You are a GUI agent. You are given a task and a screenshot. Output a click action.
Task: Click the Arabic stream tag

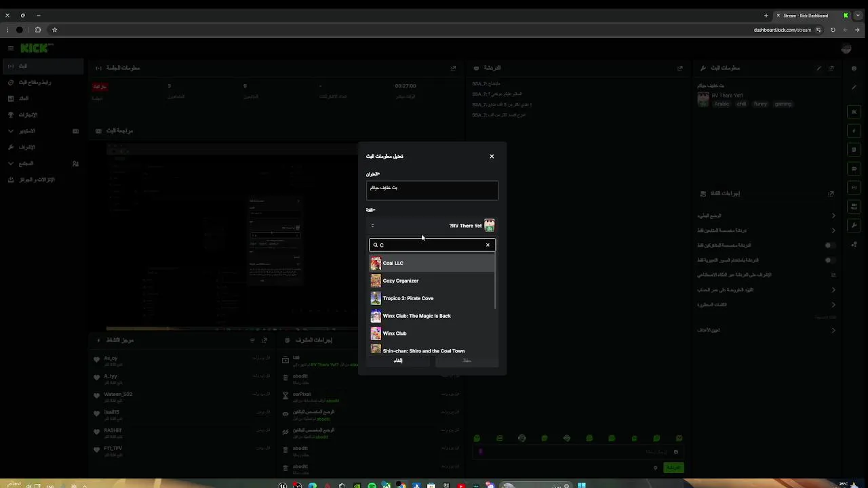pyautogui.click(x=722, y=104)
